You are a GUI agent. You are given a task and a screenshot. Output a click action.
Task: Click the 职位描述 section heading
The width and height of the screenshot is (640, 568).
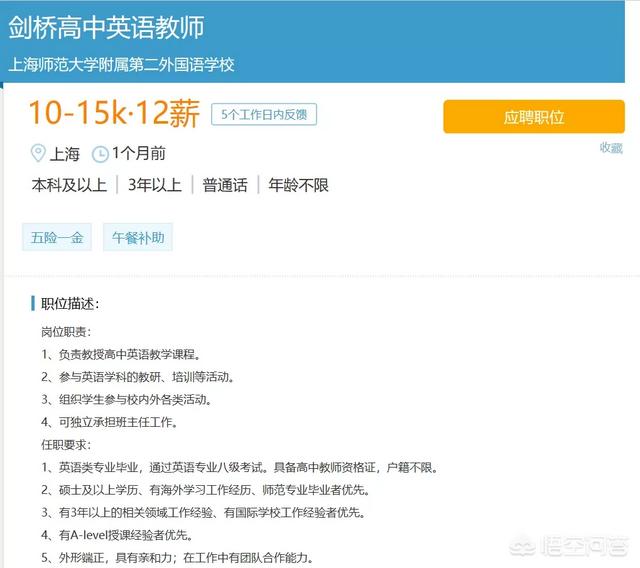click(x=70, y=304)
